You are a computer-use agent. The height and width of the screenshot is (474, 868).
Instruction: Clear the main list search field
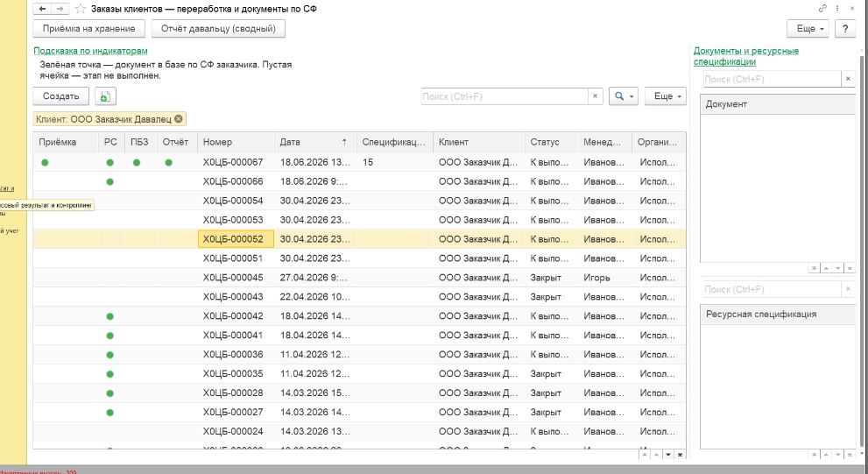[595, 96]
